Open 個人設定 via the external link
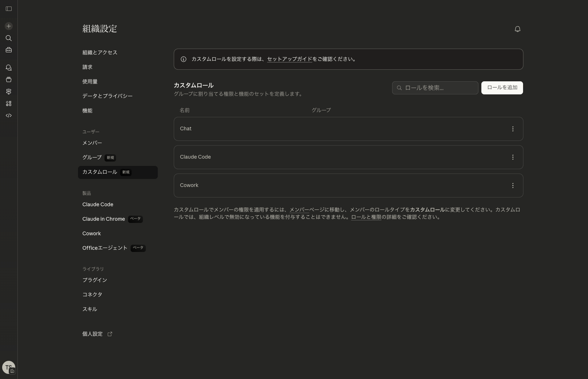This screenshot has width=588, height=379. click(x=92, y=334)
